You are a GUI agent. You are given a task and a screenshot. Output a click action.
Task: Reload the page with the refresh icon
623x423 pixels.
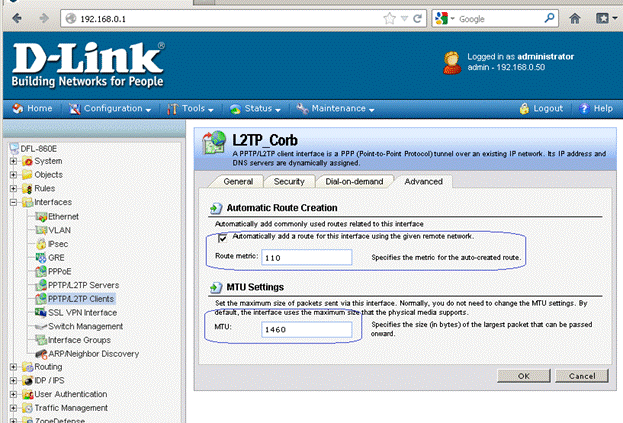(417, 18)
